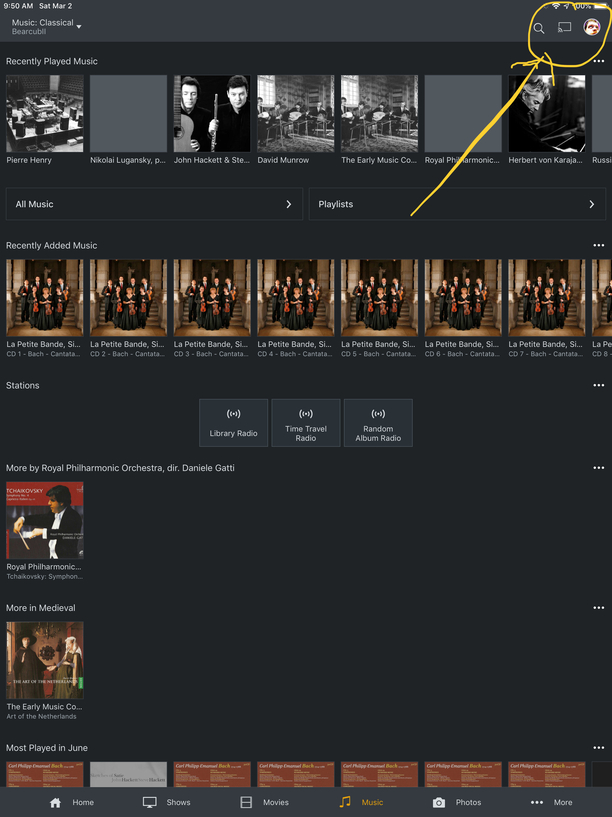Open Art of the Netherlands album cover
Viewport: 612px width, 817px height.
(x=45, y=660)
